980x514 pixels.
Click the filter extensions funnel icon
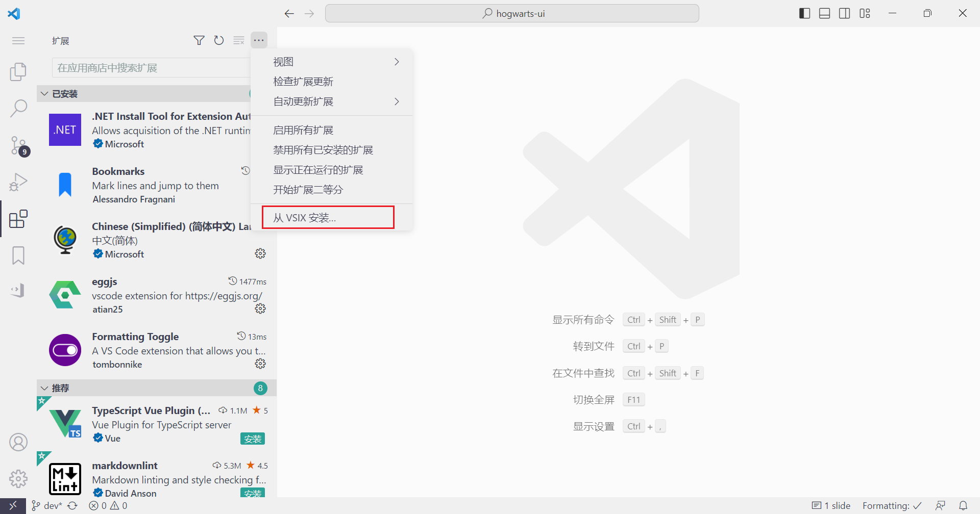[199, 40]
